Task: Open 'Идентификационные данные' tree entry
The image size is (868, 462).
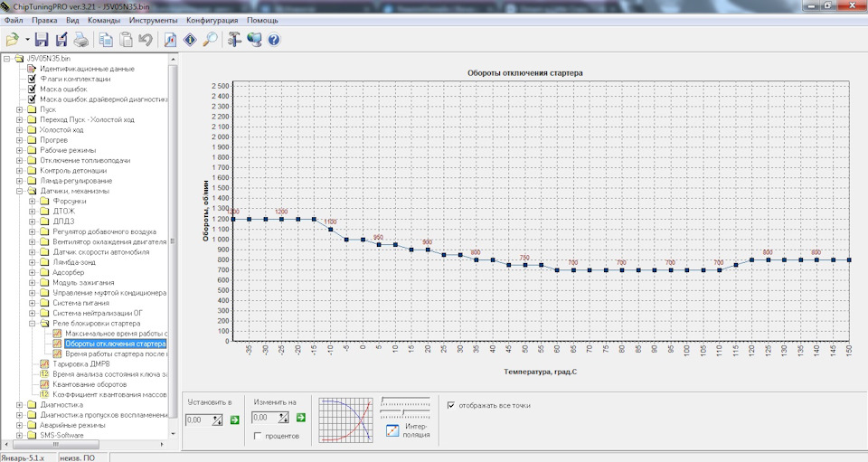Action: pyautogui.click(x=87, y=69)
